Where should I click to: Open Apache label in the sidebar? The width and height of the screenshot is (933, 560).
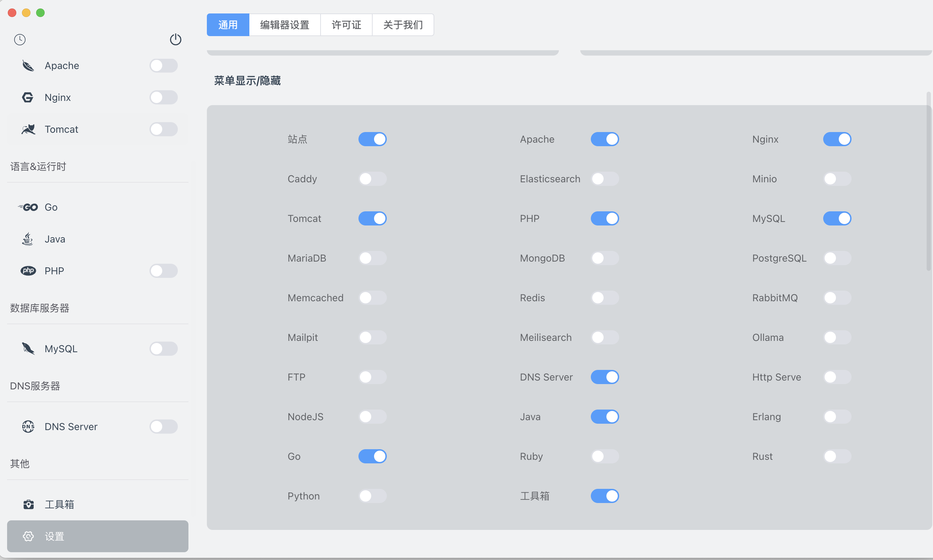[62, 65]
